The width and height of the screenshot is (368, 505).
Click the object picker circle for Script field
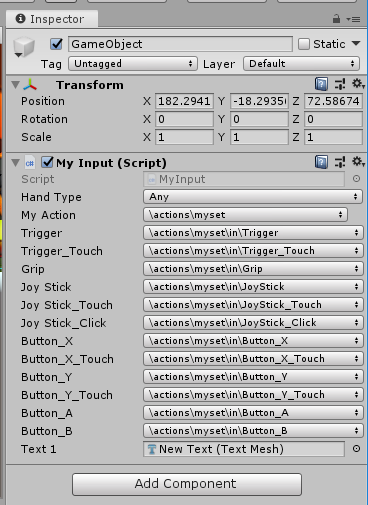[x=356, y=179]
